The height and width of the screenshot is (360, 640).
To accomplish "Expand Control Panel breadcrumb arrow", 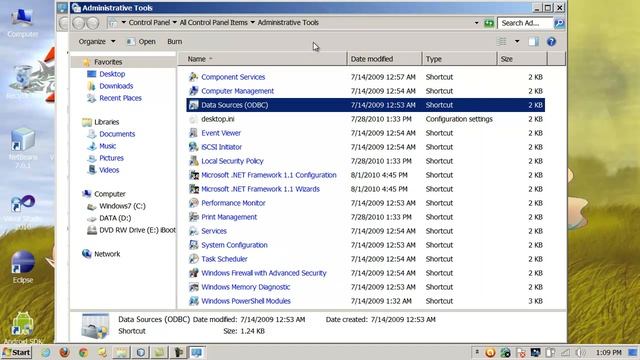I will click(x=175, y=22).
